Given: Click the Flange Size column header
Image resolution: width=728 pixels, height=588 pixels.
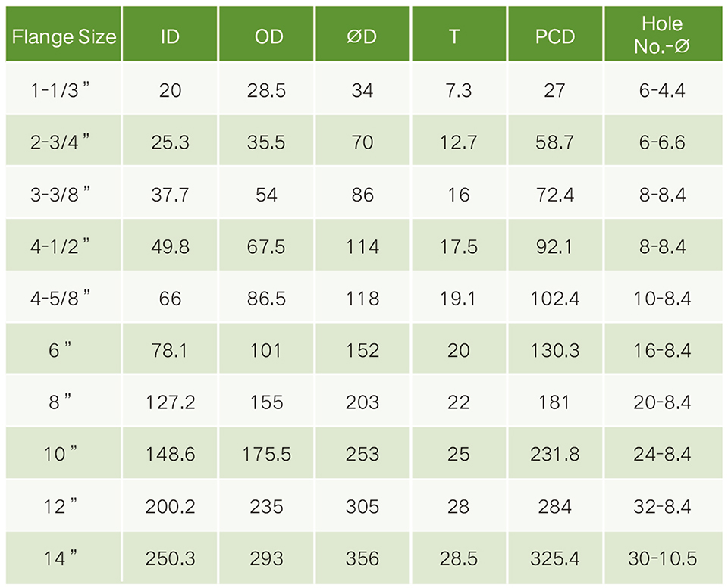Looking at the screenshot, I should [64, 36].
